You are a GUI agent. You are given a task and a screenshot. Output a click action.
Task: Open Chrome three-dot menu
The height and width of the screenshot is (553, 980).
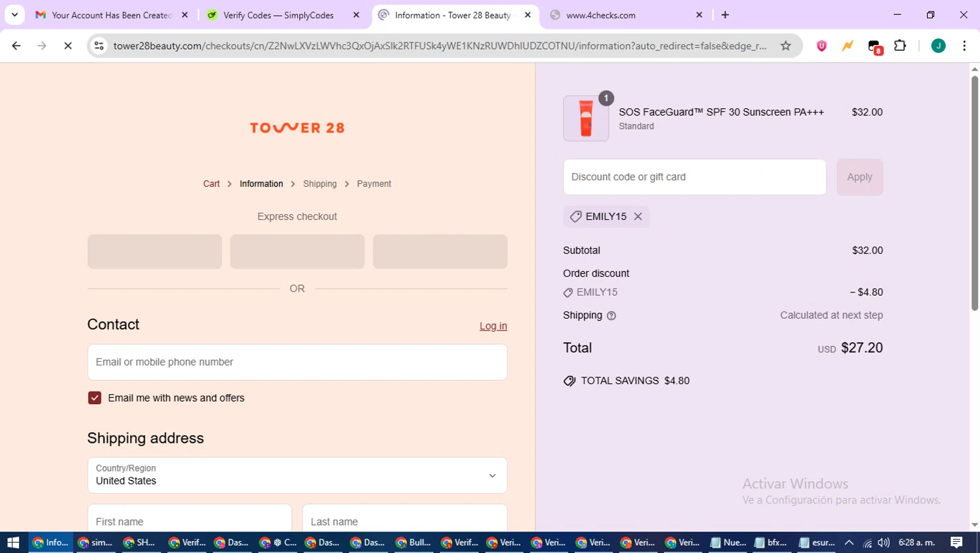pyautogui.click(x=964, y=46)
